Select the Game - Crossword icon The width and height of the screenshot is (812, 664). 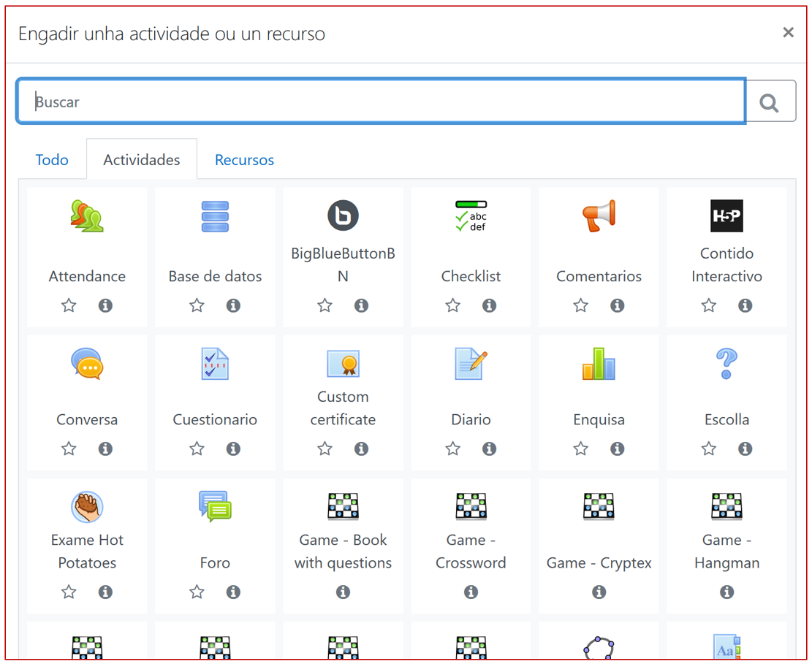click(x=471, y=506)
